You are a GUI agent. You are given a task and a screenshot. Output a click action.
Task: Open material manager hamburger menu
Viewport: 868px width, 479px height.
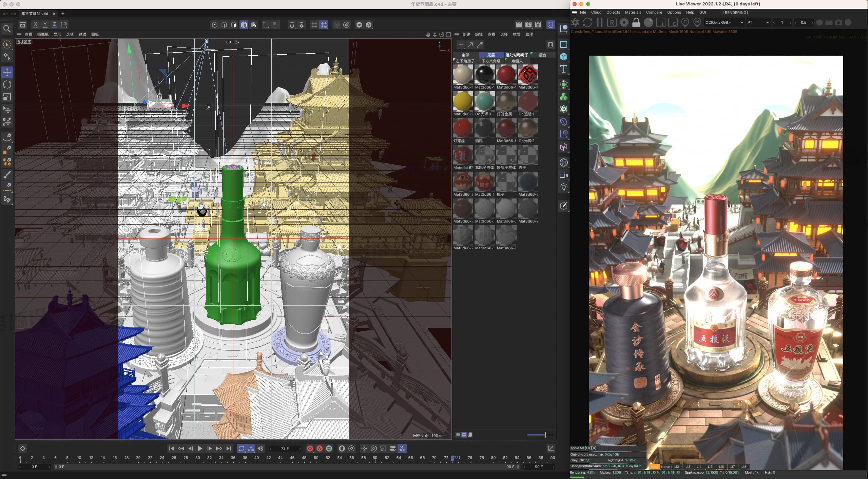click(x=457, y=34)
